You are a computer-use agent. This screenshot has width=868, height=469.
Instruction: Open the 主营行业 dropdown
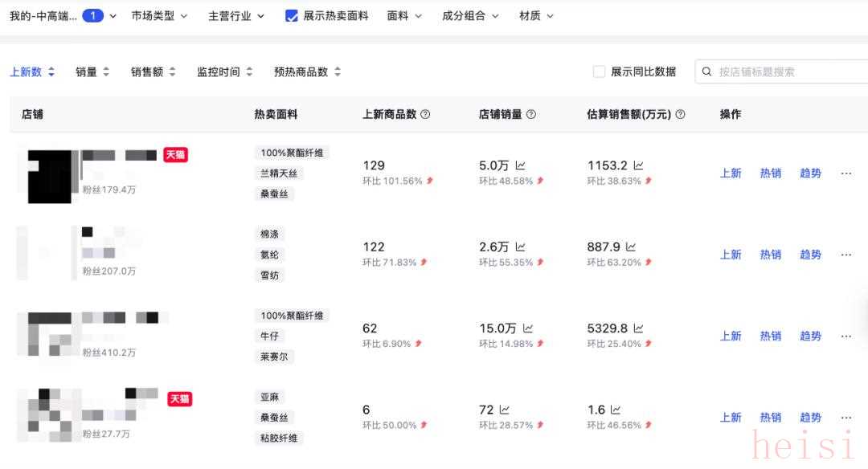coord(236,15)
